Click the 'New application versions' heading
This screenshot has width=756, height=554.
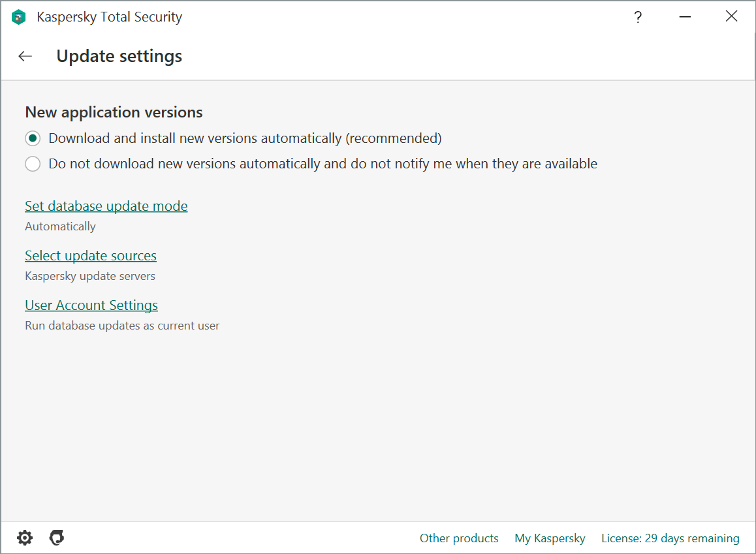[x=114, y=112]
